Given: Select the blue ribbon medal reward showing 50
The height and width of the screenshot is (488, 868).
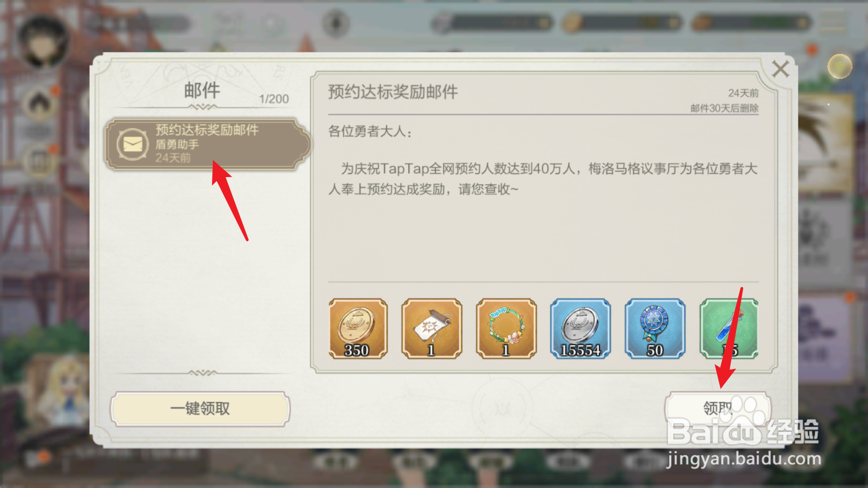Looking at the screenshot, I should pyautogui.click(x=655, y=328).
